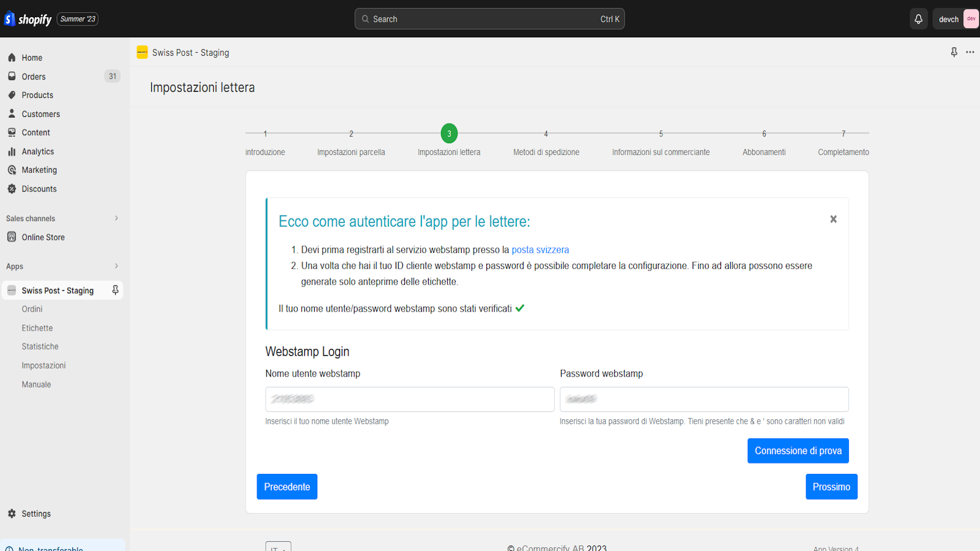Go to step 1 introduzione
Viewport: 980px width, 551px height.
(x=265, y=143)
